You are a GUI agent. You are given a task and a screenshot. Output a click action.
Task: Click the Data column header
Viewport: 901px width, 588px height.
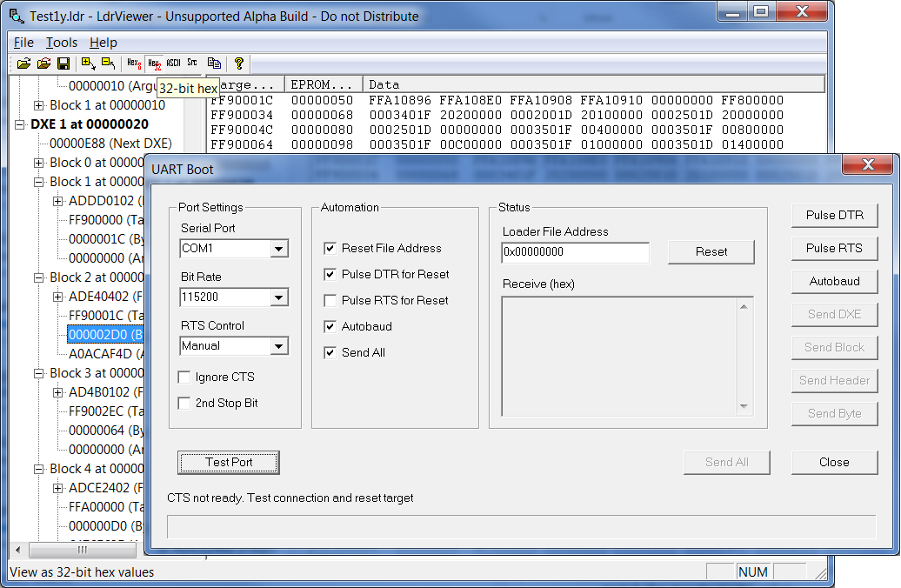coord(594,84)
